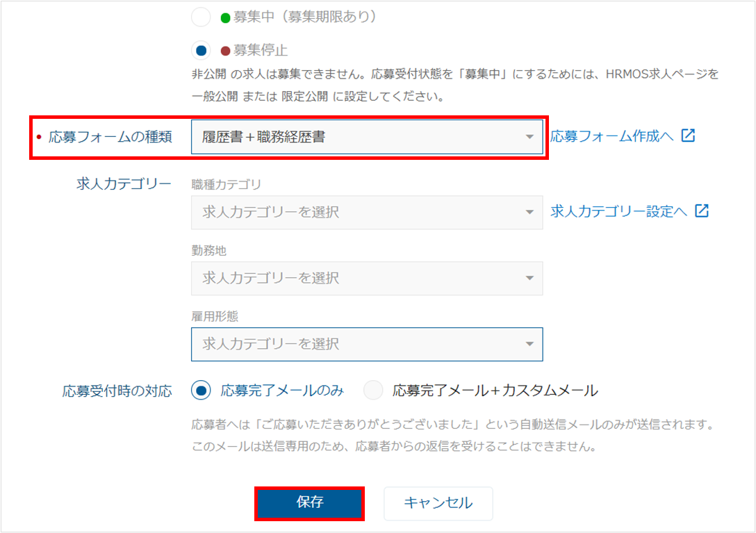
Task: Click the 求人カテゴリー設定へ link
Action: pyautogui.click(x=618, y=211)
